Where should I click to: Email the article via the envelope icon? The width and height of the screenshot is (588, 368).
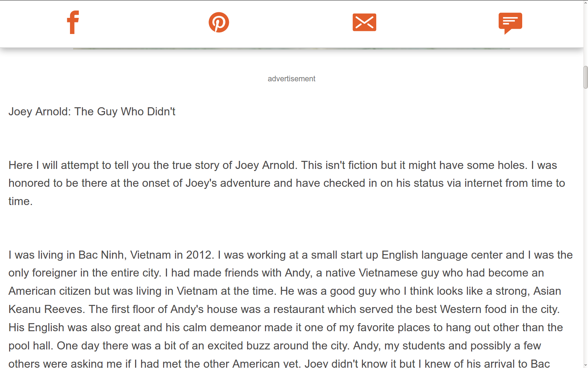click(364, 22)
